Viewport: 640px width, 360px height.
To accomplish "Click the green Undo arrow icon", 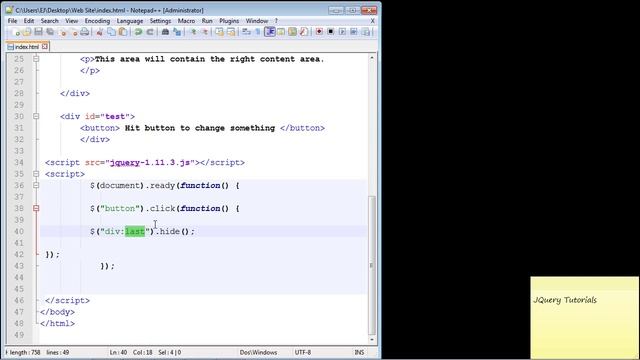I will coord(138,32).
